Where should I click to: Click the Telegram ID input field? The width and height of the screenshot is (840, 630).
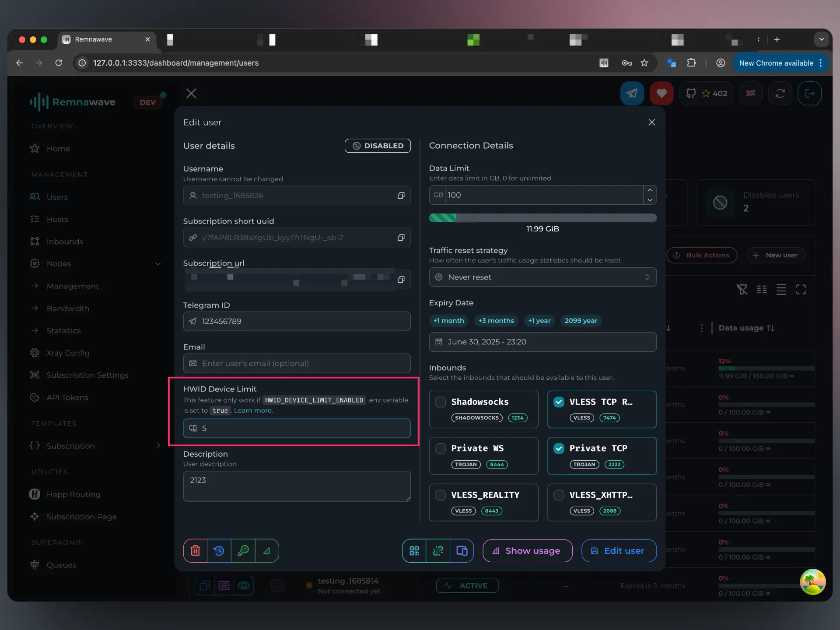(x=297, y=321)
